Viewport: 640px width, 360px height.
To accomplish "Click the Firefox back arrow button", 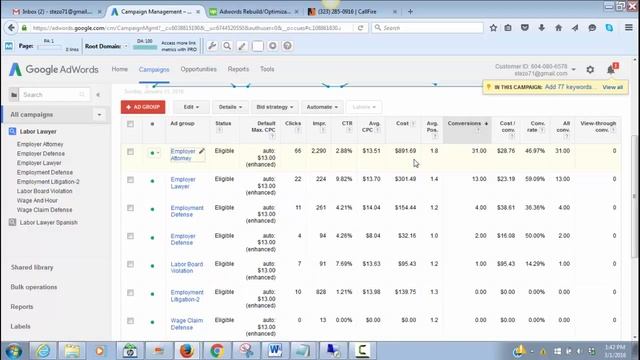I will 11,28.
